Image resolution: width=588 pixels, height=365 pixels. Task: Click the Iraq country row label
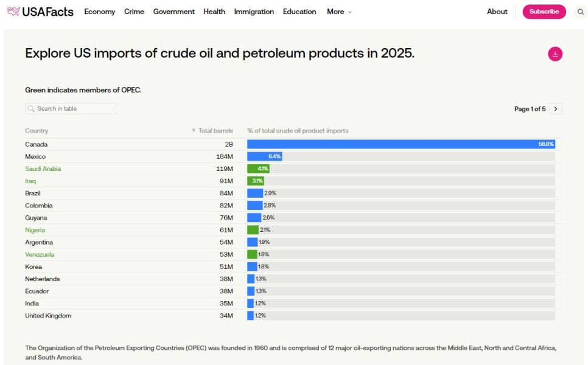tap(30, 181)
